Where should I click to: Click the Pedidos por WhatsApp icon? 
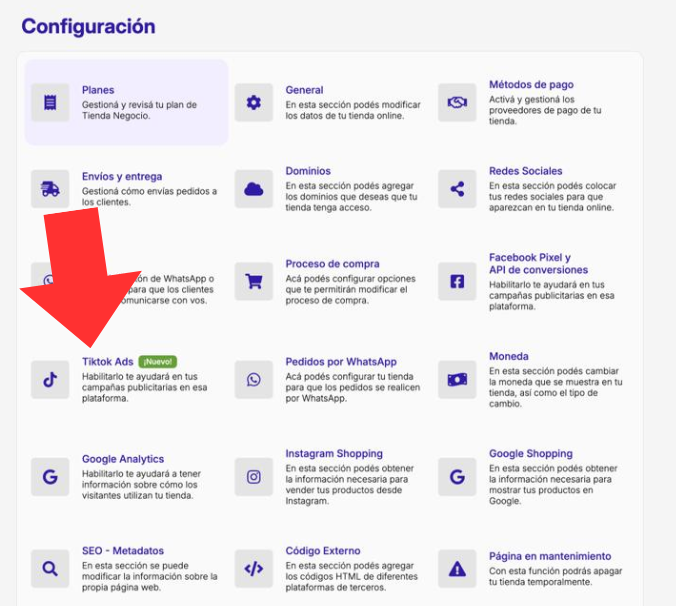tap(254, 379)
